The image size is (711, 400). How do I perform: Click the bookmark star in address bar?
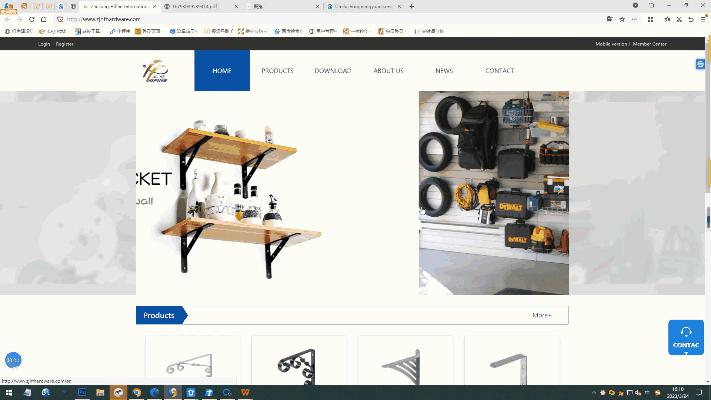(x=621, y=19)
